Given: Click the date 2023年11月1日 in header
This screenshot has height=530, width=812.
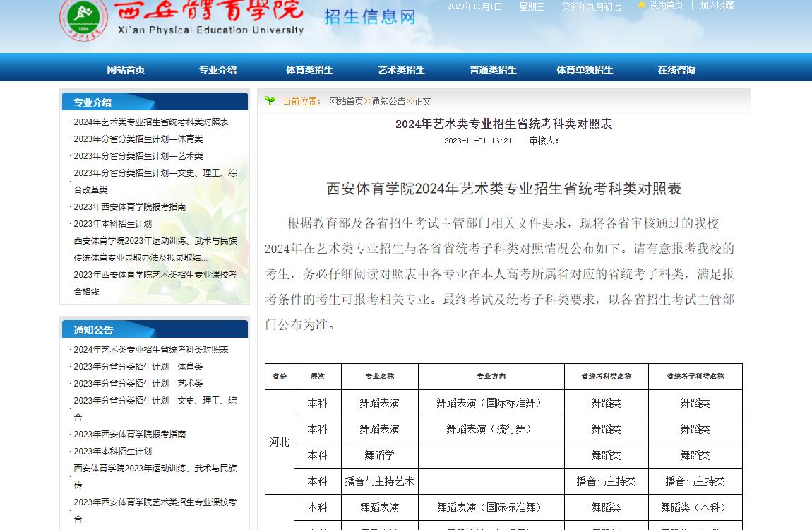Looking at the screenshot, I should click(474, 6).
